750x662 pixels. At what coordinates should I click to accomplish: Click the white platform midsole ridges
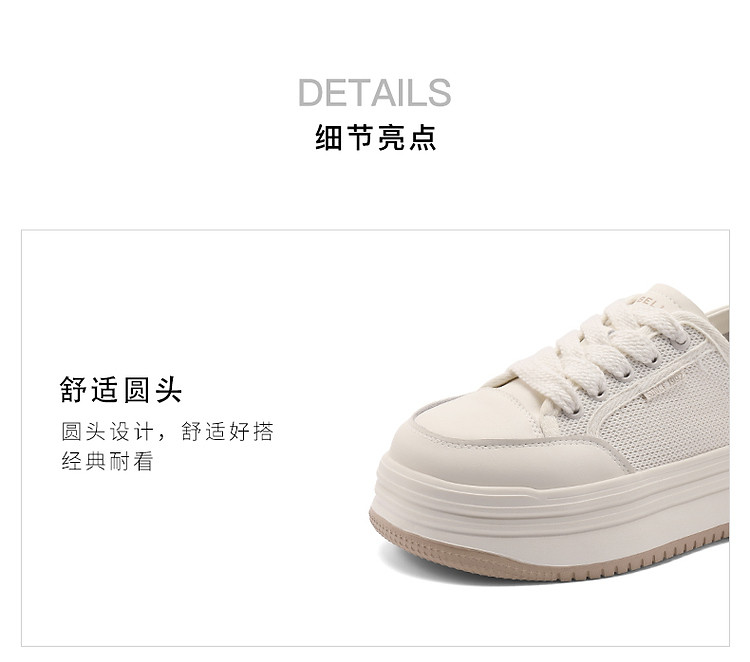550,507
